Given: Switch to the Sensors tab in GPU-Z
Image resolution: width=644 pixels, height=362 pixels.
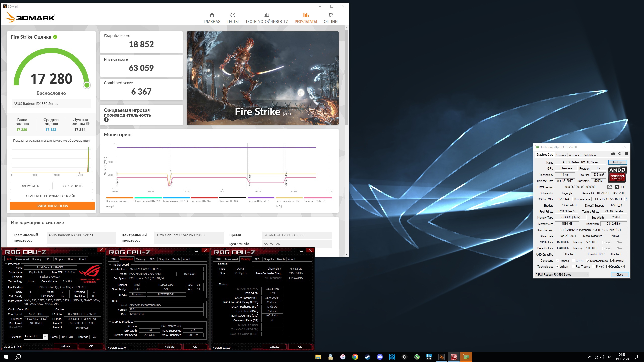Looking at the screenshot, I should 561,155.
